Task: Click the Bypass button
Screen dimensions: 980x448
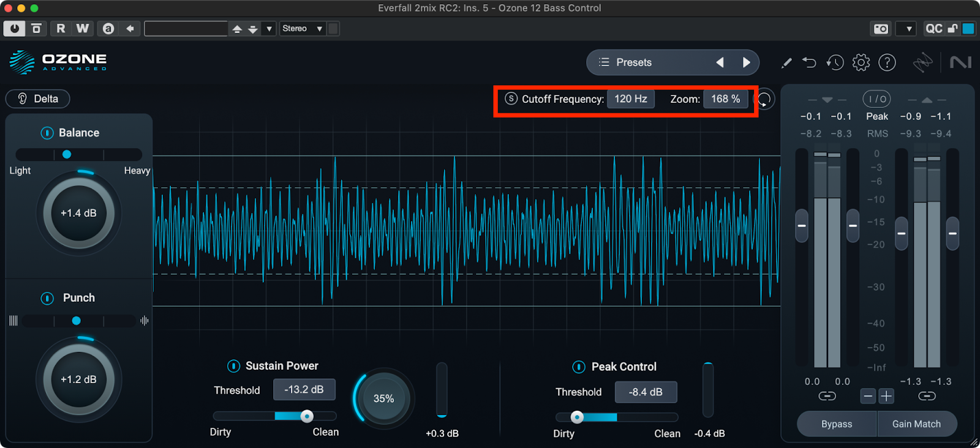Action: coord(837,424)
